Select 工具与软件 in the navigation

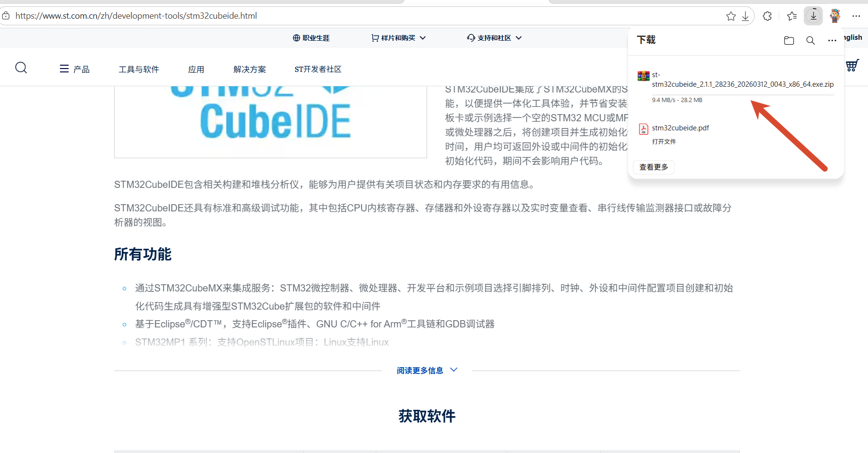139,70
